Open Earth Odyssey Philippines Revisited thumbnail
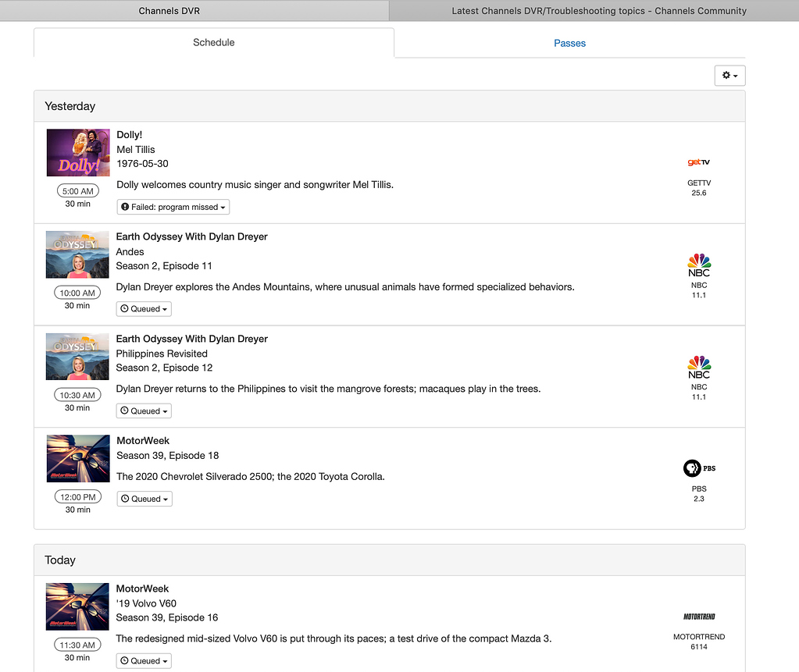799x672 pixels. coord(78,357)
